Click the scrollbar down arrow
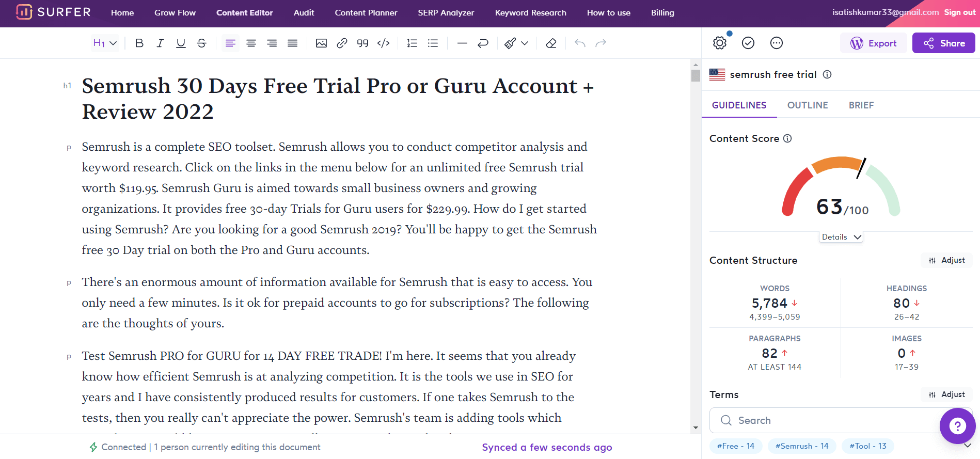 coord(696,428)
